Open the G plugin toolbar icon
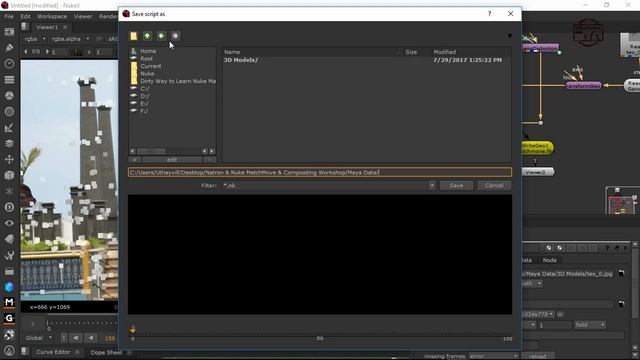640x360 pixels. pyautogui.click(x=9, y=318)
